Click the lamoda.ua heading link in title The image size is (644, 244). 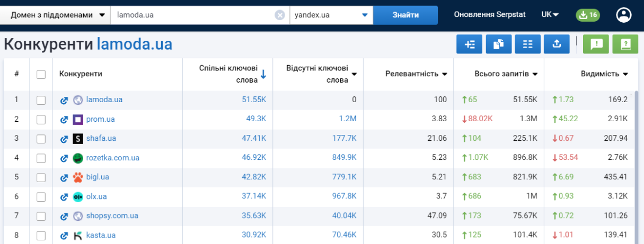pos(135,44)
